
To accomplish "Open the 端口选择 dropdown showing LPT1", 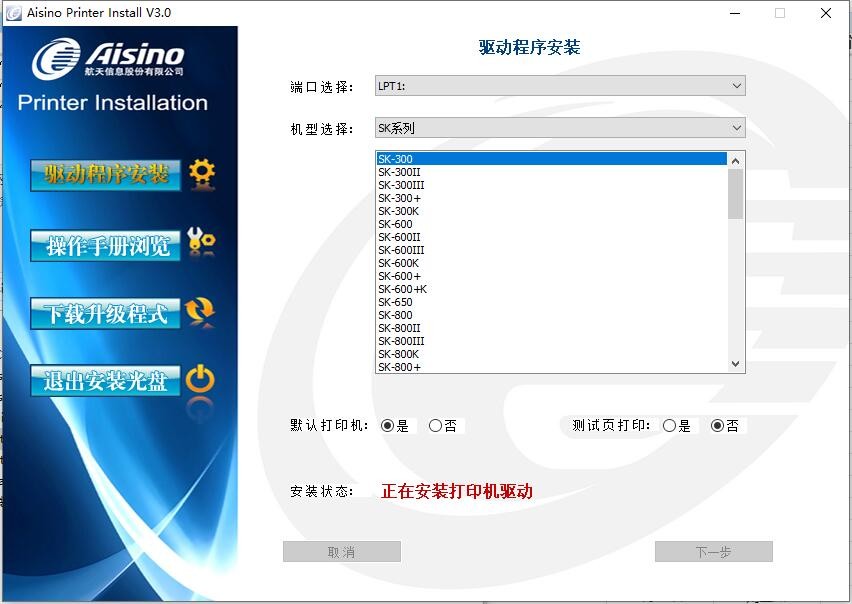I will 560,85.
